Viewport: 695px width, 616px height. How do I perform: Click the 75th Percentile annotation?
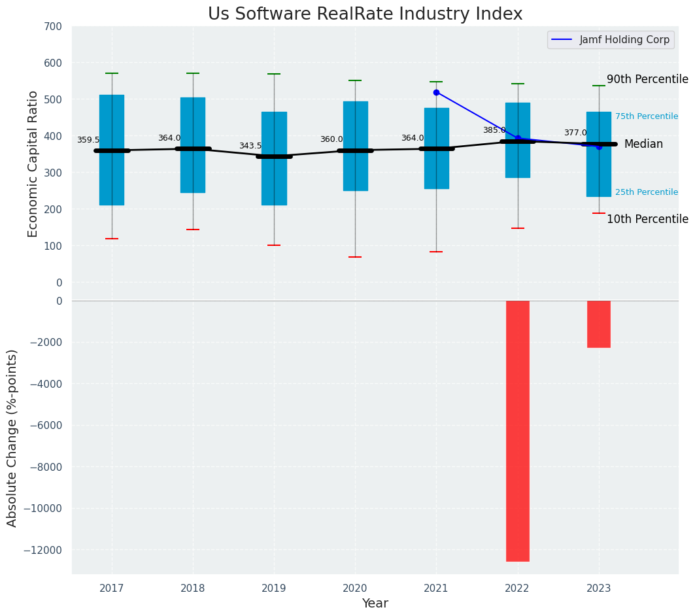coord(646,116)
